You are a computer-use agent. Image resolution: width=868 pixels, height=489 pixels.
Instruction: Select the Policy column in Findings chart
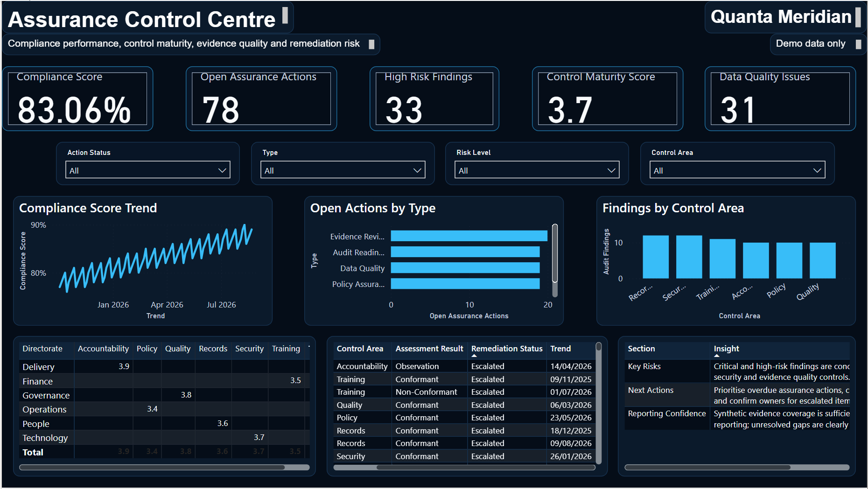789,261
